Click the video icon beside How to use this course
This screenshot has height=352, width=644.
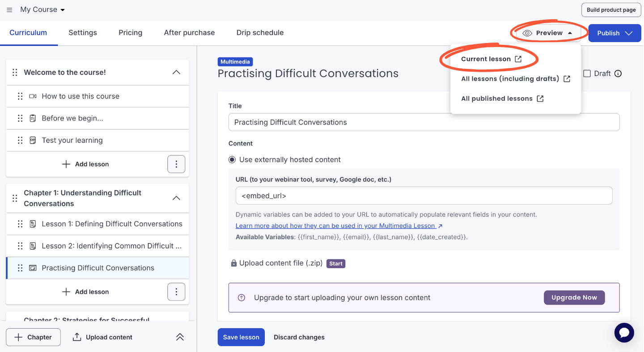click(x=33, y=96)
